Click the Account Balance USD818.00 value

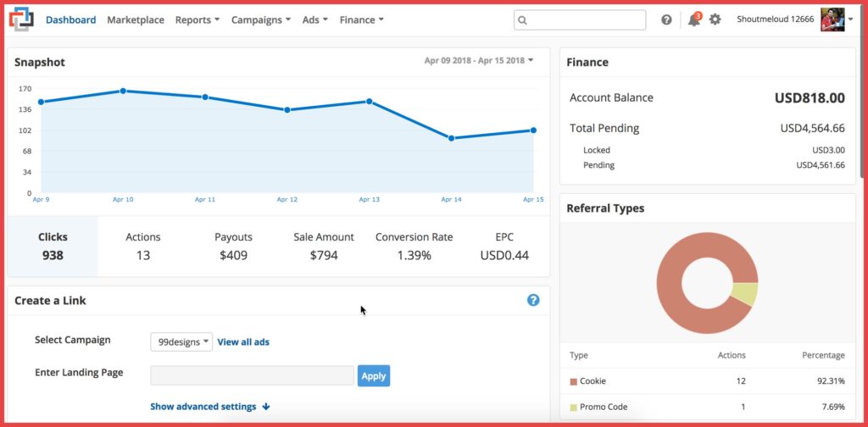pos(810,98)
